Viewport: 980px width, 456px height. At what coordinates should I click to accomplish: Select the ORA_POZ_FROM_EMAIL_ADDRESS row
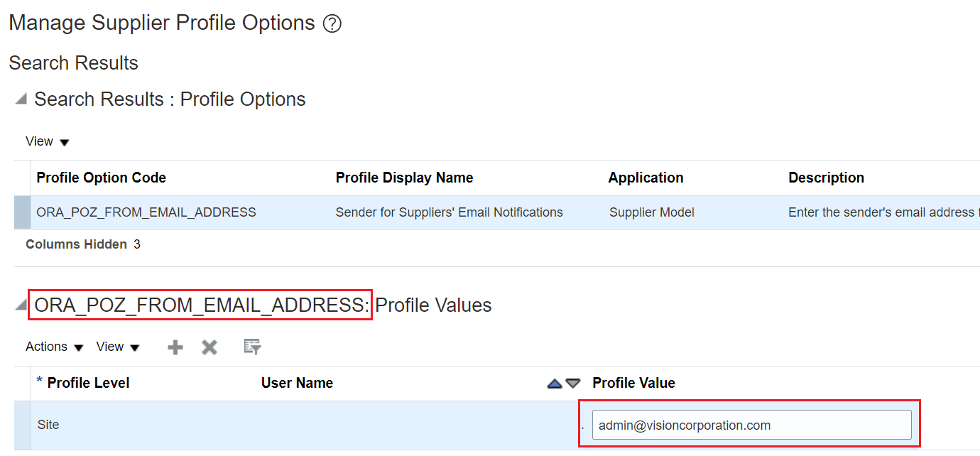click(146, 212)
